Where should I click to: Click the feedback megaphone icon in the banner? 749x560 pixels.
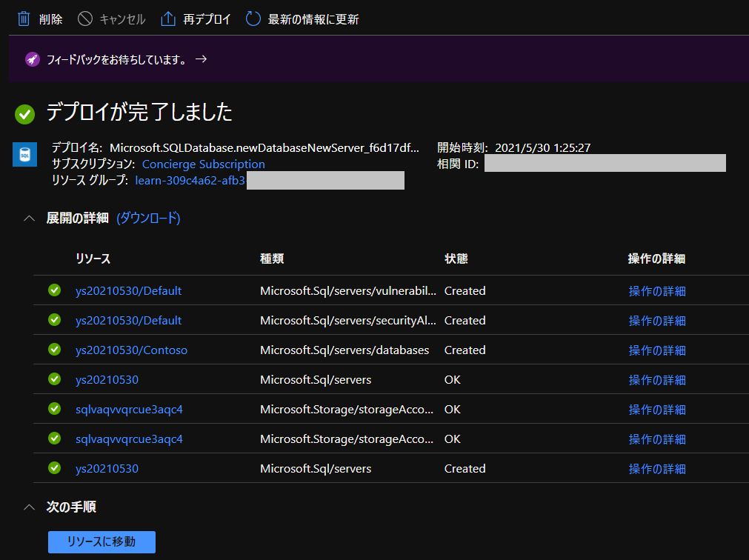[30, 59]
